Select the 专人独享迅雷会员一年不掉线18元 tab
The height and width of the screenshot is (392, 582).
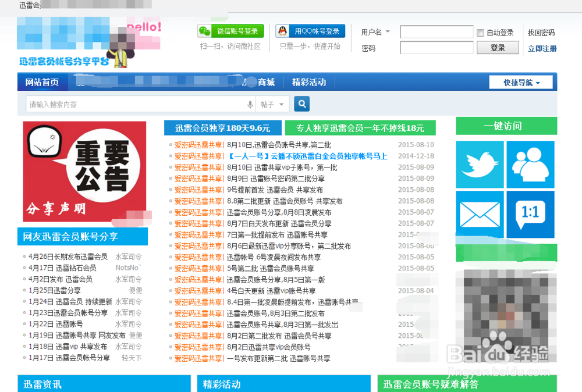tap(360, 128)
